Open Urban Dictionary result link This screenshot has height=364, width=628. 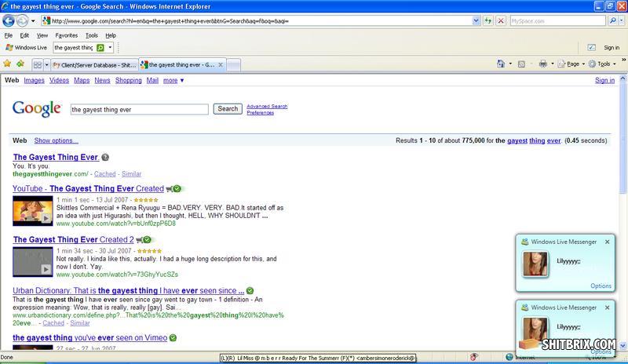128,290
